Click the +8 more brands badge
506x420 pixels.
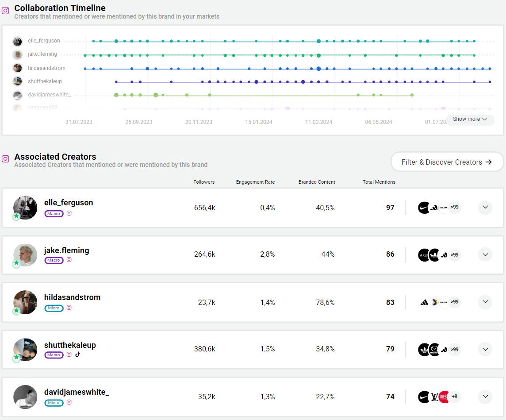coord(455,397)
